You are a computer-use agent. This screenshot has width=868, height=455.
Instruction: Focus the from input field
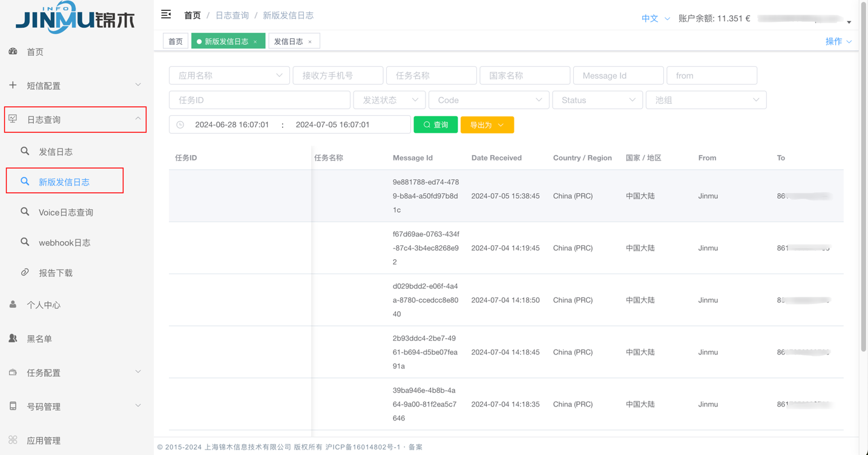click(712, 75)
